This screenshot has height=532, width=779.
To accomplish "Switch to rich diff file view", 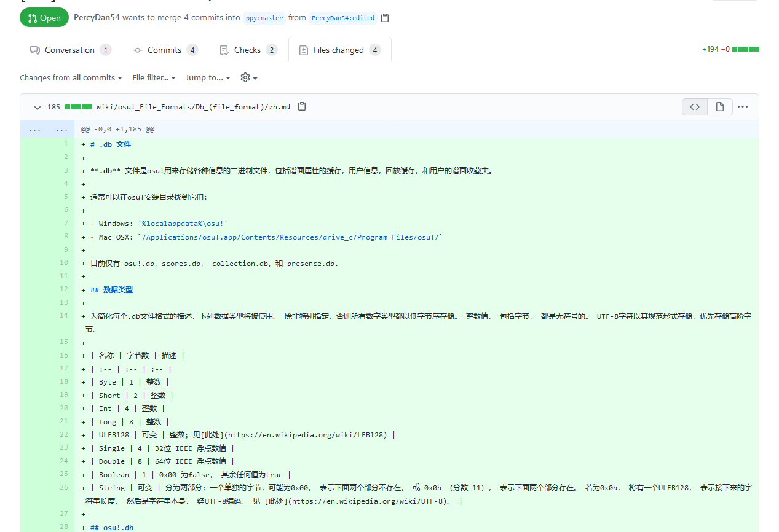I will point(719,107).
